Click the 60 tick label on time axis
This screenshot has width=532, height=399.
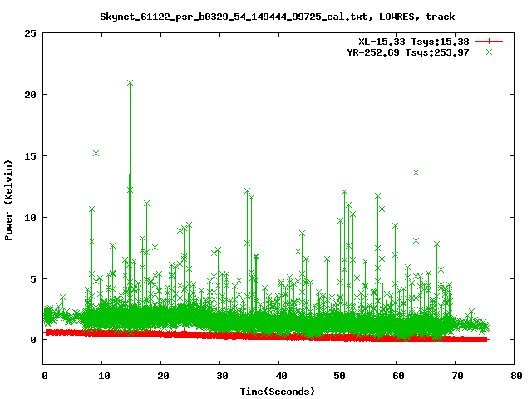(x=398, y=376)
